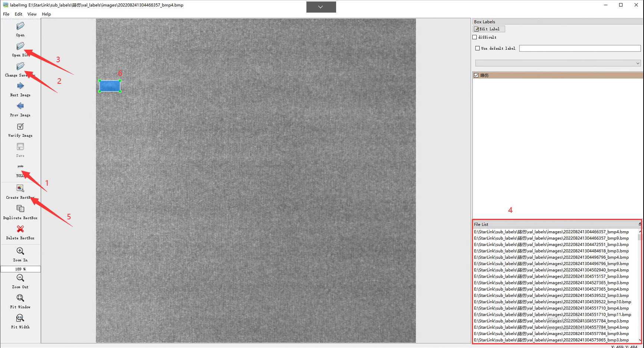Select file 20220824130455​1710_bmp4.bmp in File List
This screenshot has height=348, width=644.
(x=551, y=308)
